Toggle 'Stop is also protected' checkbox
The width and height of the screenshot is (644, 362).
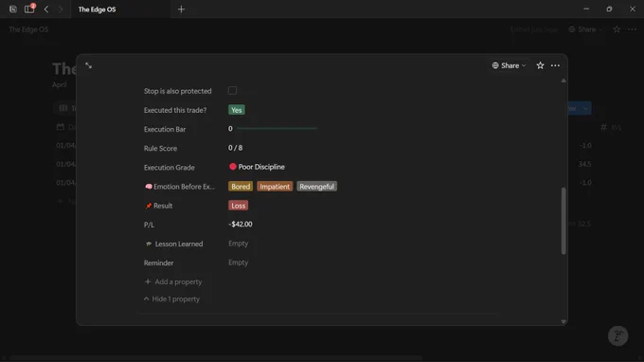[x=232, y=90]
